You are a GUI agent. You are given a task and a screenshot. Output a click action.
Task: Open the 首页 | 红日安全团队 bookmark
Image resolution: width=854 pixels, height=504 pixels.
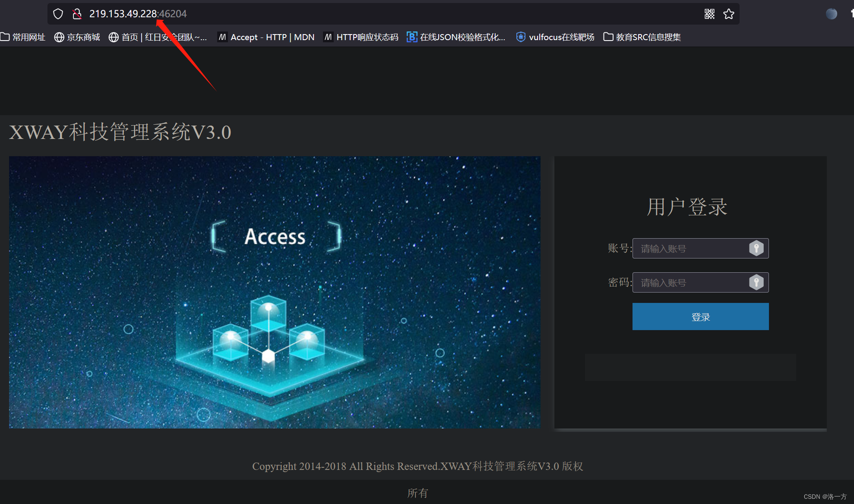(158, 37)
